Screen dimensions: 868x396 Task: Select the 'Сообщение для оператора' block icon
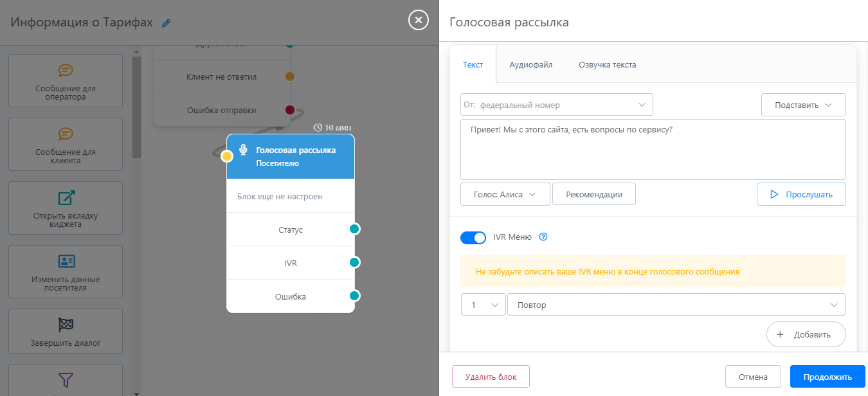tap(66, 70)
